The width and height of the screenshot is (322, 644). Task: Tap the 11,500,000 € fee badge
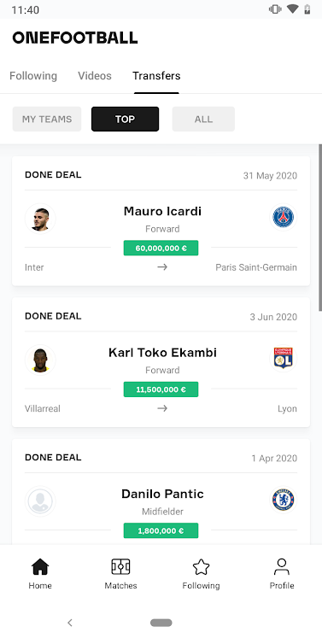point(161,389)
